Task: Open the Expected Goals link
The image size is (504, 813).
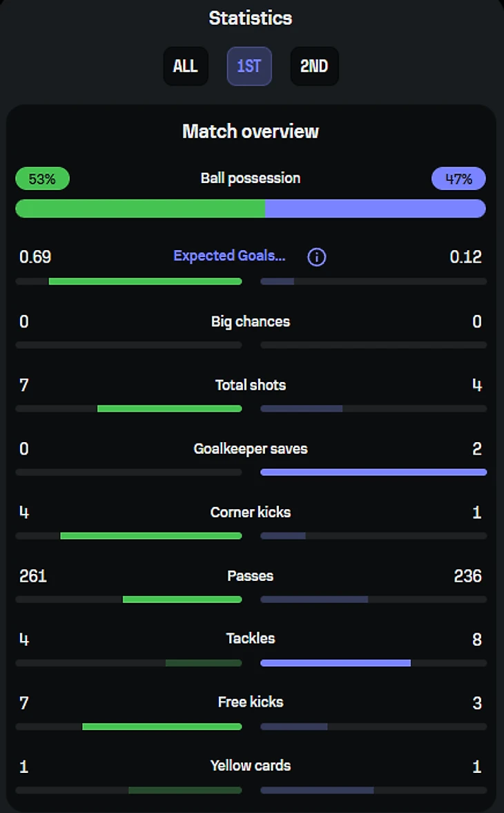Action: click(229, 256)
